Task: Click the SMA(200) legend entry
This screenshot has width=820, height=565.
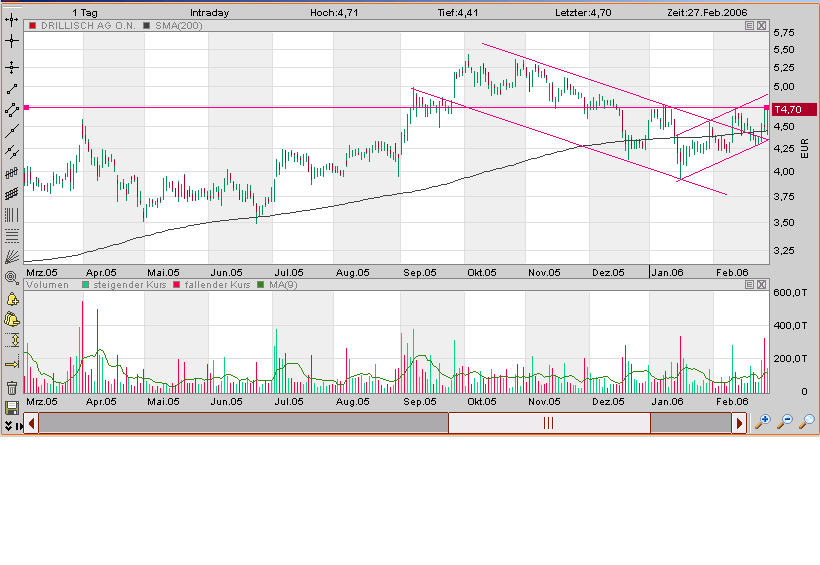Action: point(179,26)
